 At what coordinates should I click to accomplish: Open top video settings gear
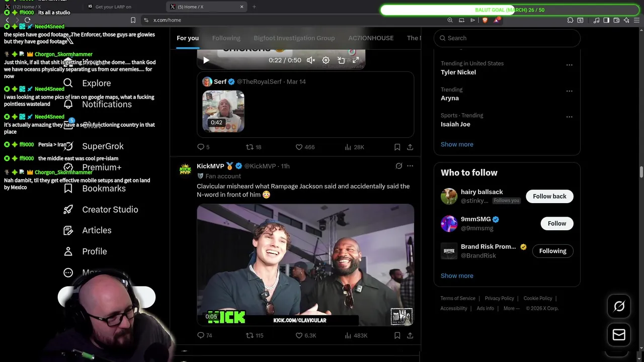click(x=326, y=60)
